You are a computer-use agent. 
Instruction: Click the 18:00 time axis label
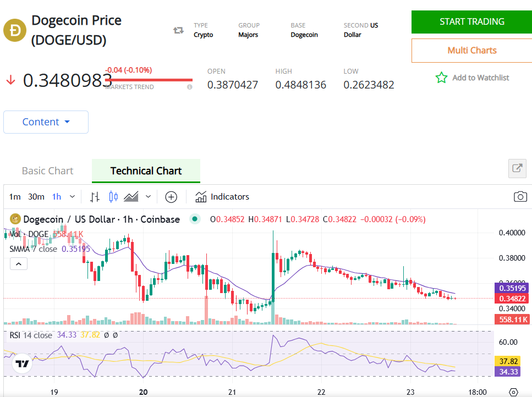coord(478,392)
